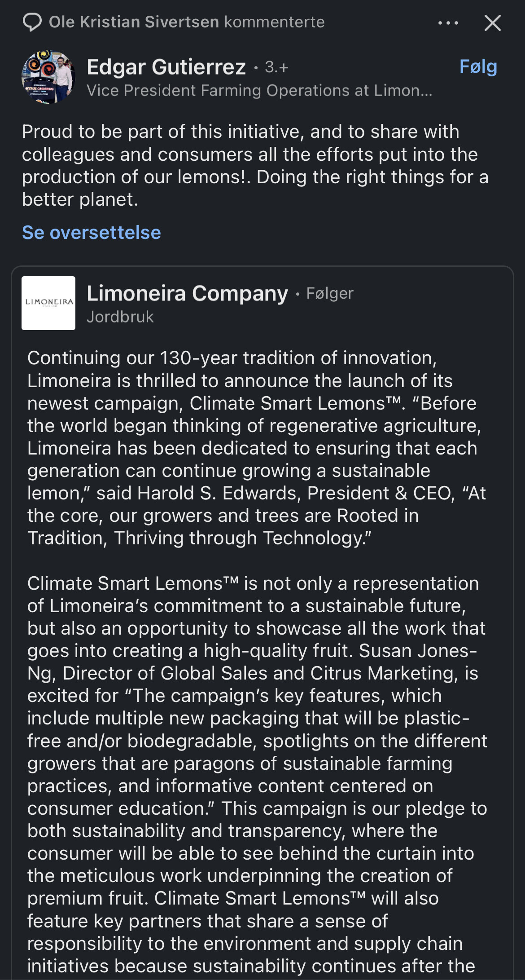
Task: Tap the Vice President Farming Operations headline
Action: (260, 91)
